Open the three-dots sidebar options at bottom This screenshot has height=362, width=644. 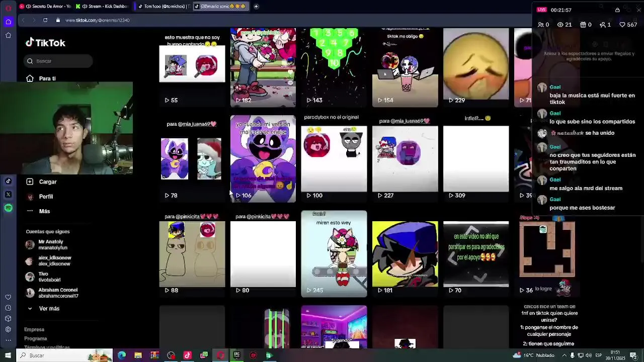point(8,340)
